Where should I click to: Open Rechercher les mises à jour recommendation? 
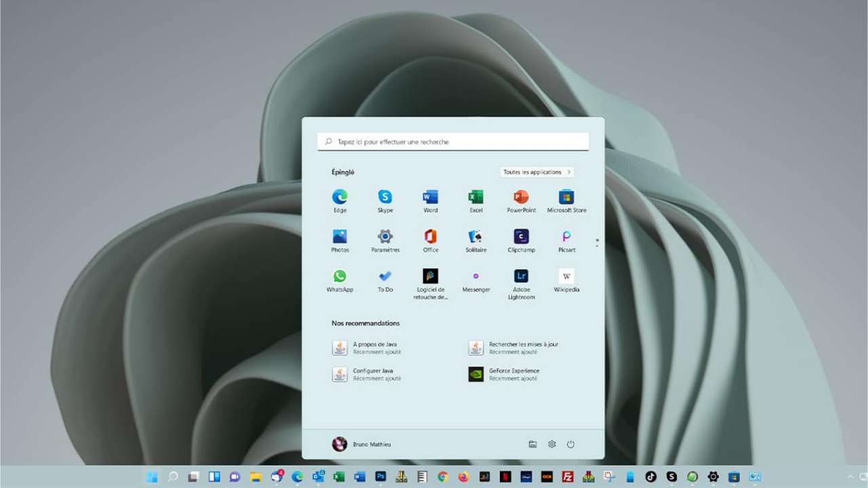(513, 348)
